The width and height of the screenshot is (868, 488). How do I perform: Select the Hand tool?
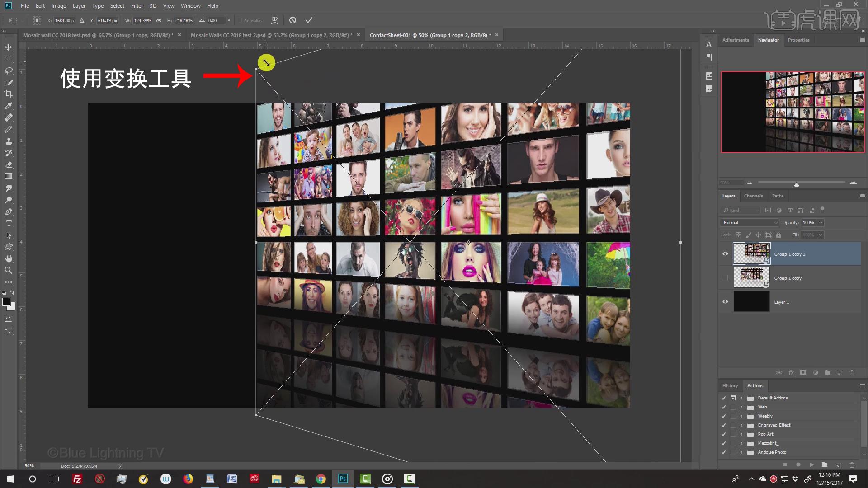point(9,258)
